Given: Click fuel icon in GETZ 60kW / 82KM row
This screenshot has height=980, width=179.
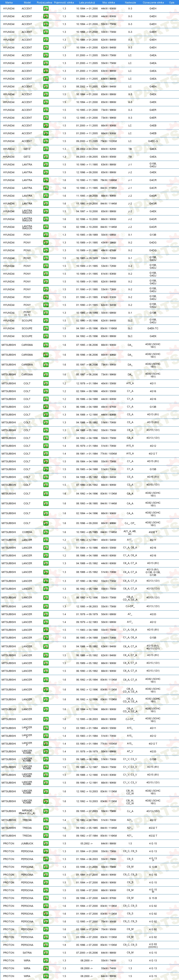Looking at the screenshot, I should click(x=46, y=149).
